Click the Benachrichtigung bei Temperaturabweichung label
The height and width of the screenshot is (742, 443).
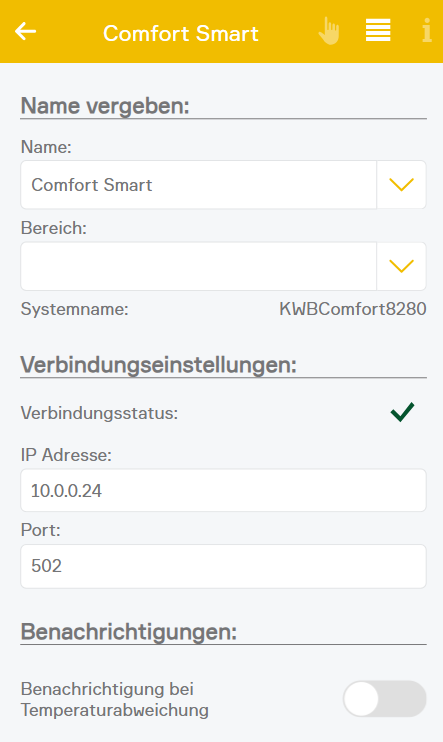115,699
